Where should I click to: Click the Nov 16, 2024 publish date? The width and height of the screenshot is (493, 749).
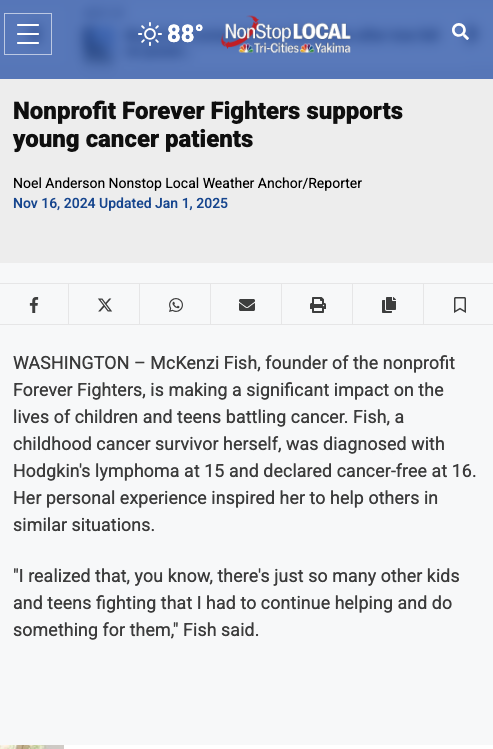coord(54,203)
